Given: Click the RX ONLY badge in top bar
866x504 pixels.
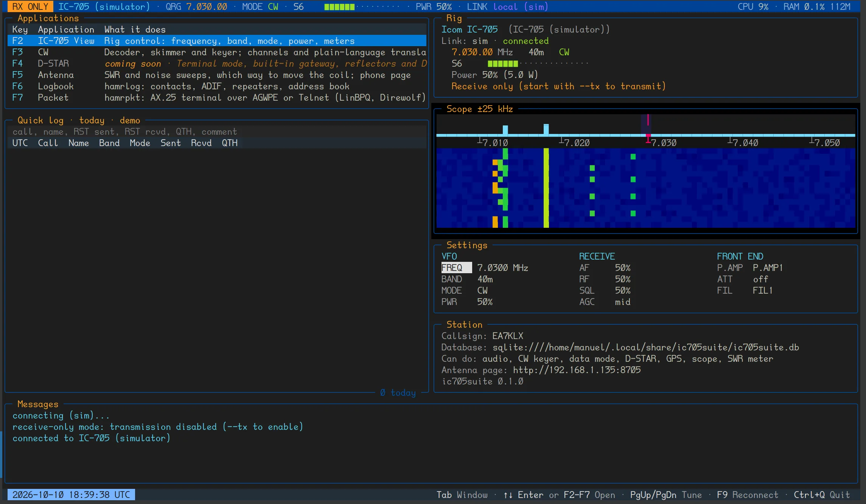Looking at the screenshot, I should [30, 7].
